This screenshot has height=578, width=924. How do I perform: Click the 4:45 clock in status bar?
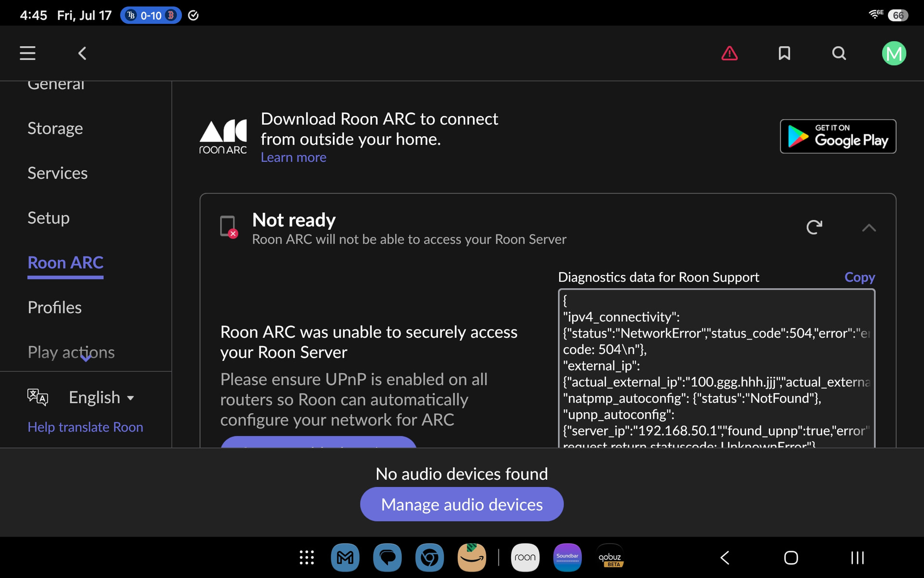point(33,15)
